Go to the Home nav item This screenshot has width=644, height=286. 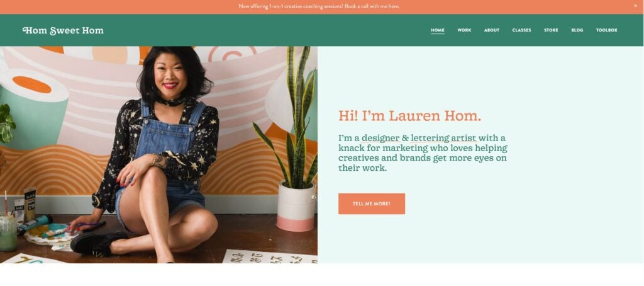pyautogui.click(x=438, y=30)
